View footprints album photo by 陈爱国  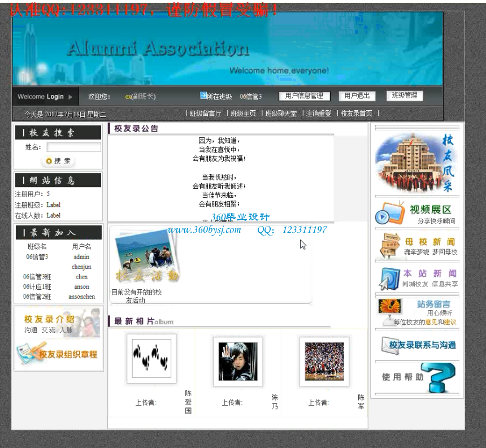pyautogui.click(x=151, y=359)
